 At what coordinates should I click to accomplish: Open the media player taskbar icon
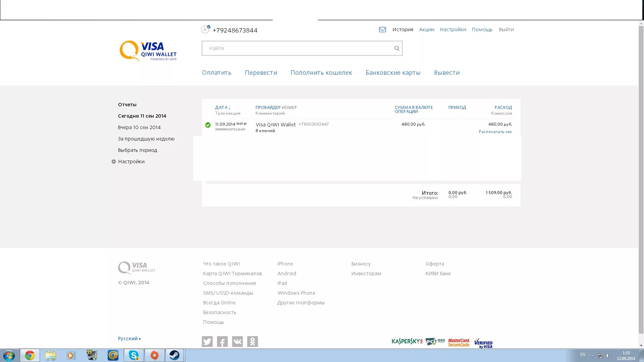coord(71,355)
